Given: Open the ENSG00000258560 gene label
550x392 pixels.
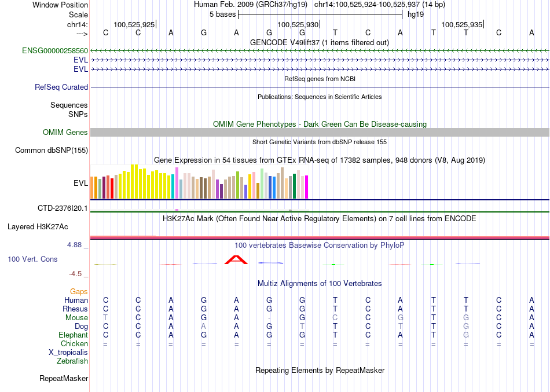Looking at the screenshot, I should coord(55,50).
